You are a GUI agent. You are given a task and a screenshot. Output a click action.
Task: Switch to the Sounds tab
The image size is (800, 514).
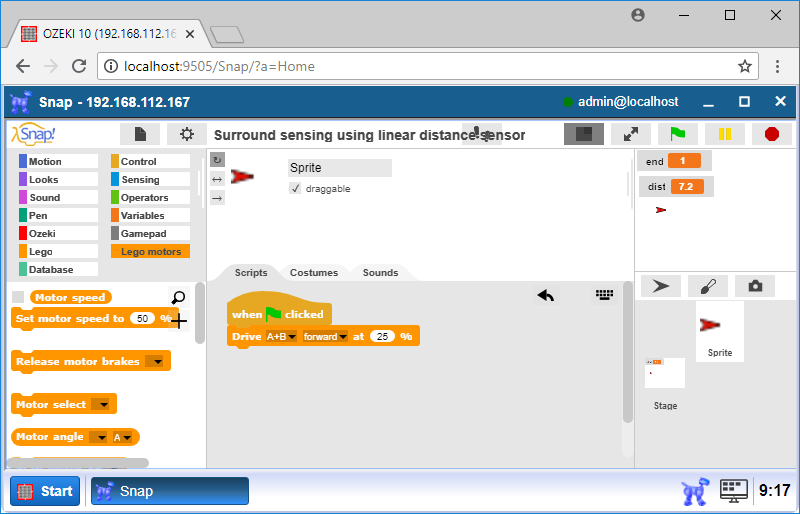tap(380, 273)
